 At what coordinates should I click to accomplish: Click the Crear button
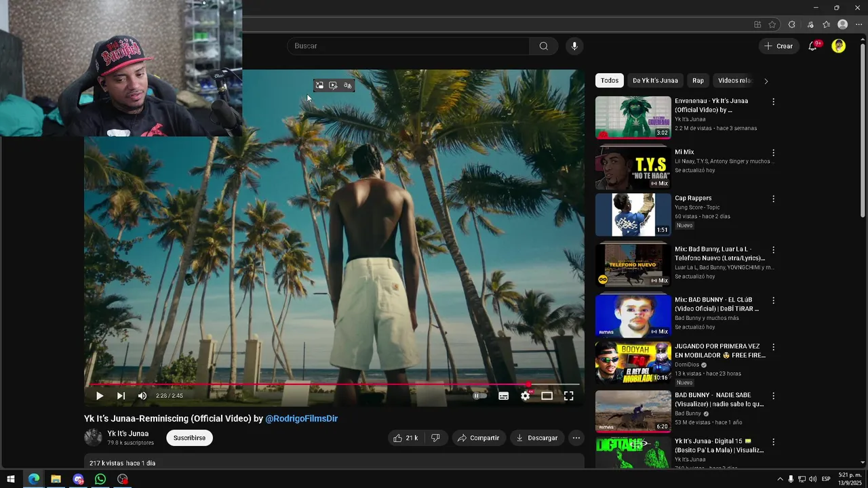point(778,46)
